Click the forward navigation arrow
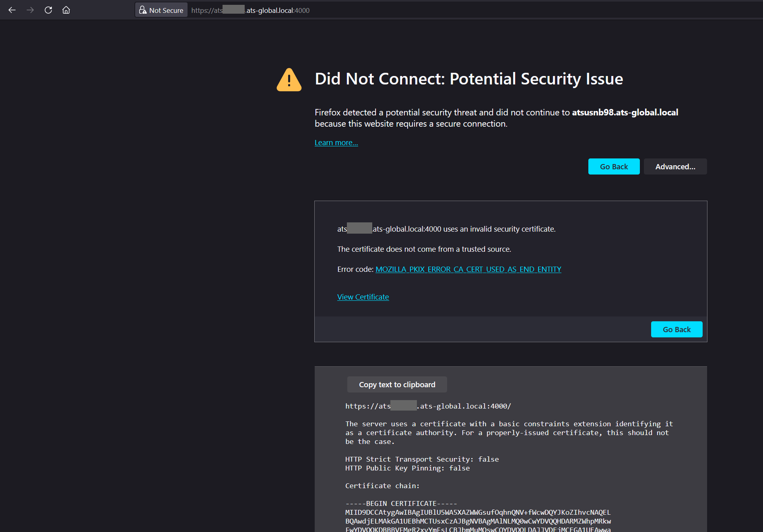This screenshot has height=532, width=763. [30, 10]
